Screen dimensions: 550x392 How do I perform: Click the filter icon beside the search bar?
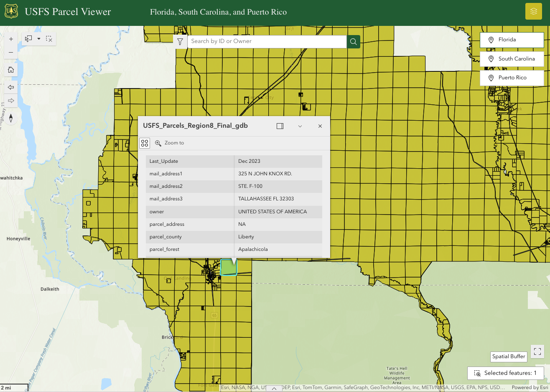(x=180, y=41)
